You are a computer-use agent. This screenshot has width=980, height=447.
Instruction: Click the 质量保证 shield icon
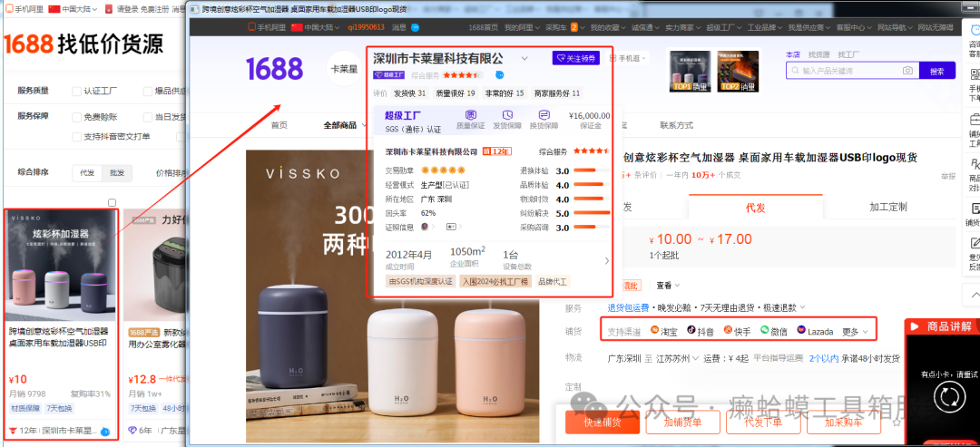(471, 115)
